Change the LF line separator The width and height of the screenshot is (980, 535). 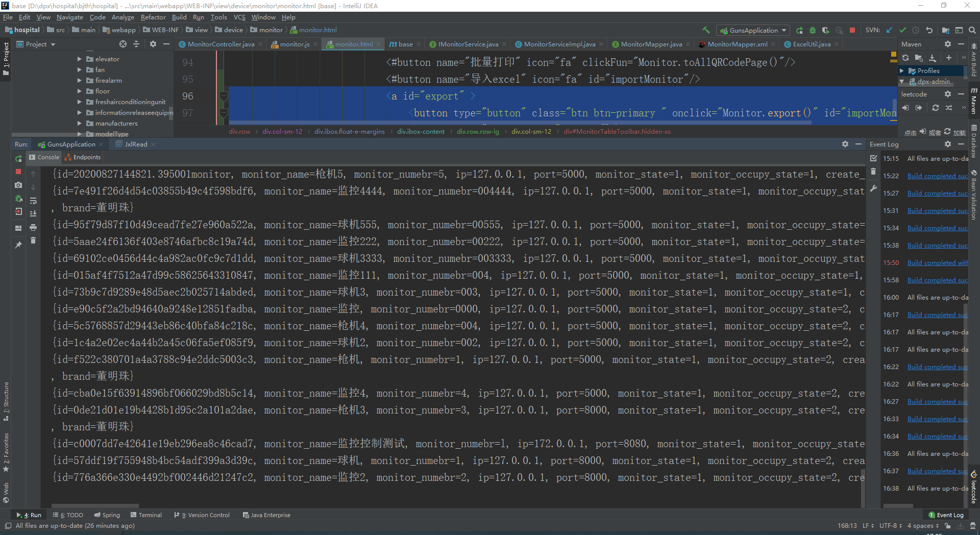tap(868, 525)
